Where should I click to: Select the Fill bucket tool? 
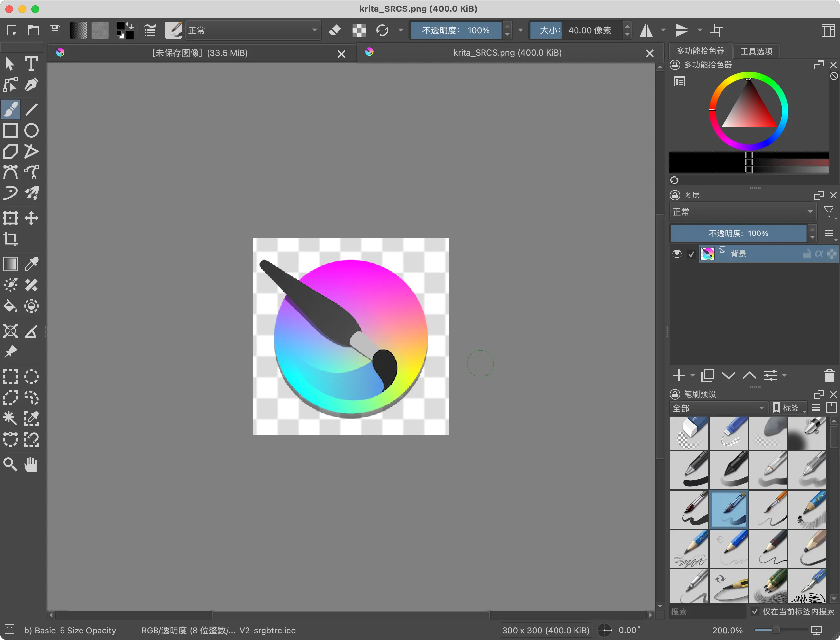click(x=10, y=306)
